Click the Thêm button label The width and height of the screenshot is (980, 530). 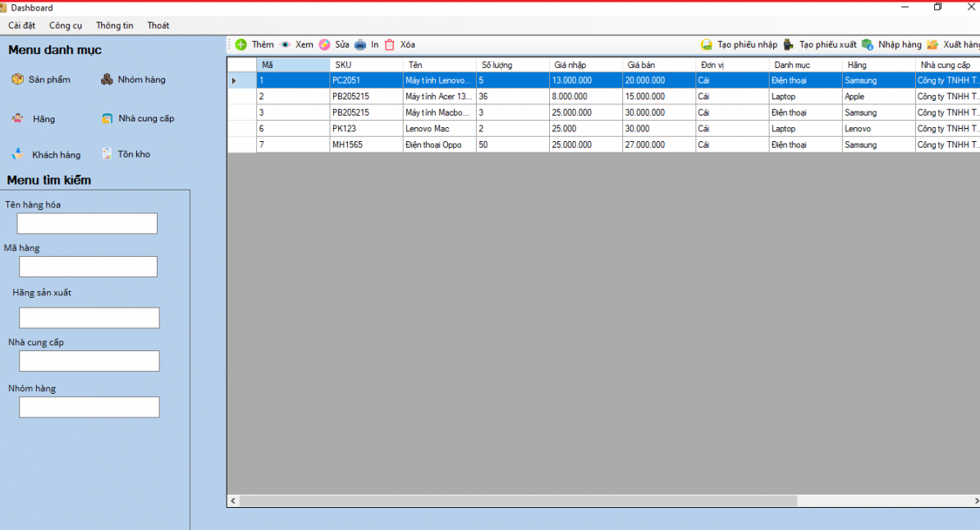(263, 44)
